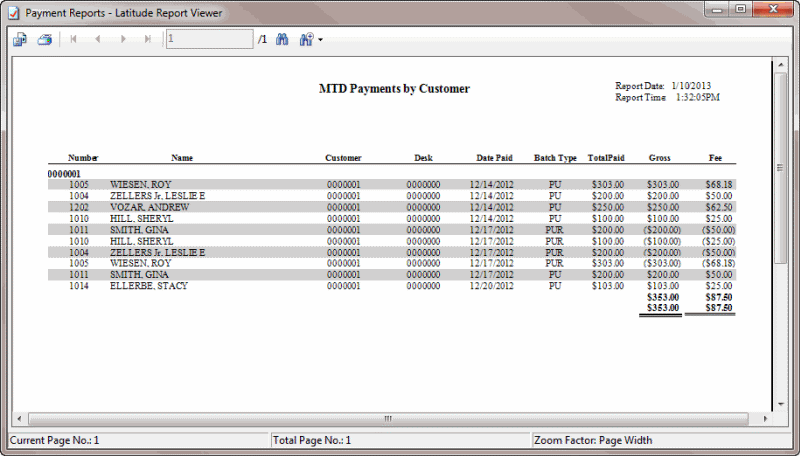Viewport: 800px width, 456px height.
Task: Go to the first page
Action: (x=73, y=40)
